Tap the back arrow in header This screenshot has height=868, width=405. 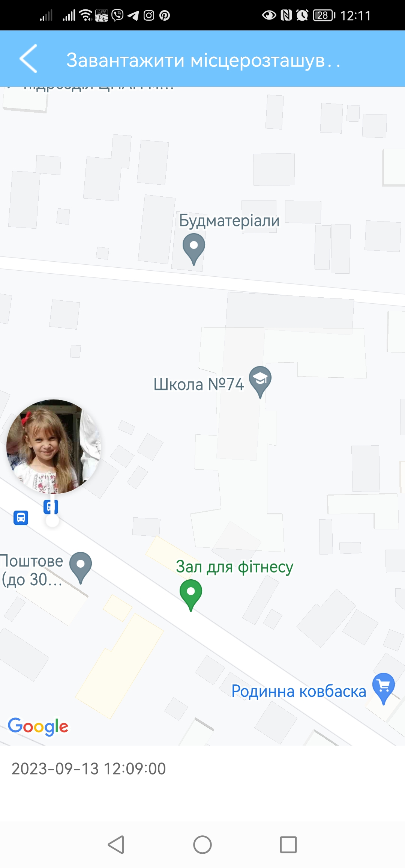[x=28, y=59]
